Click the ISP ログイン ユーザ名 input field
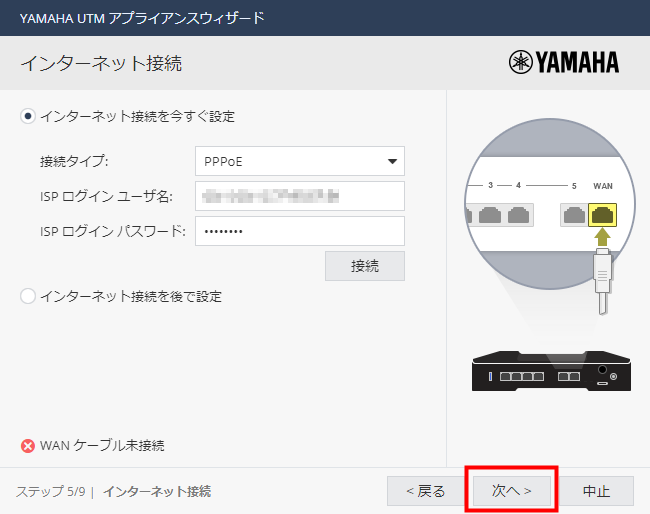650x514 pixels. point(299,196)
